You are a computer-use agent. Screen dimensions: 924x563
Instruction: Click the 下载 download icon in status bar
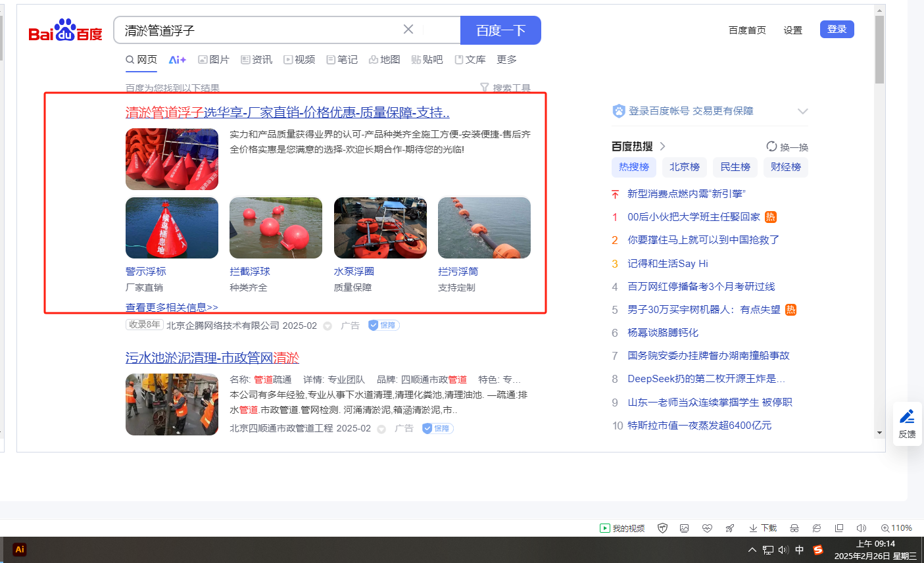(x=763, y=528)
